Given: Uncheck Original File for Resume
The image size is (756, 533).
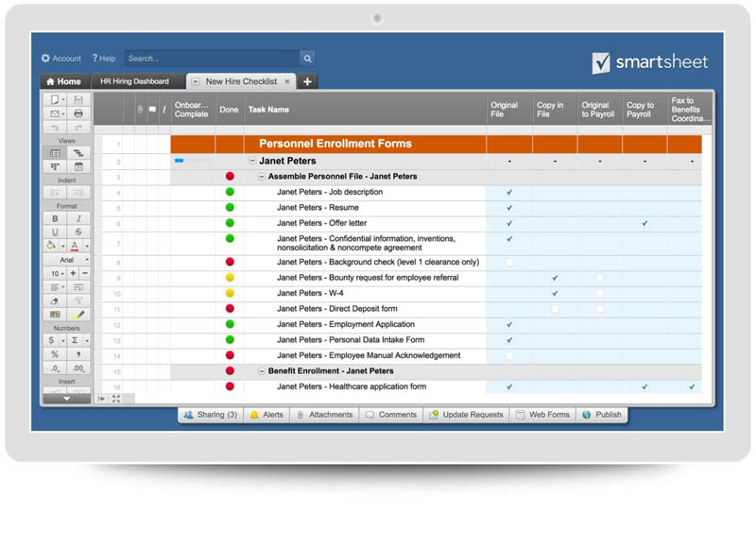Looking at the screenshot, I should coord(509,207).
